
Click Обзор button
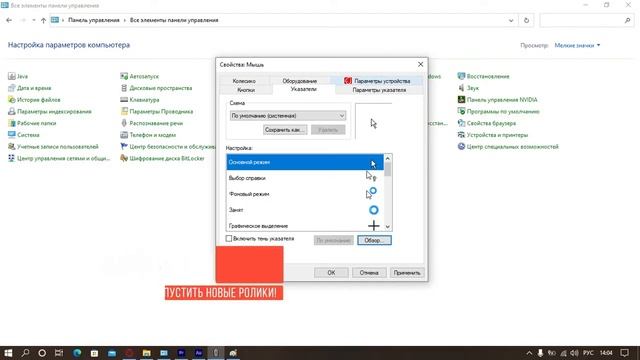click(374, 240)
